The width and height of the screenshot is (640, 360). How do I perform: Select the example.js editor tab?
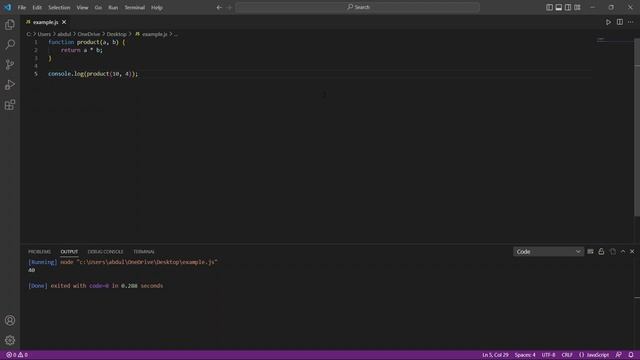(45, 22)
